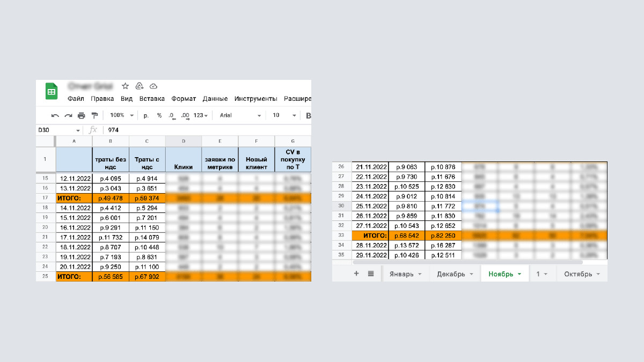
Task: Open the Данные menu
Action: pos(215,99)
